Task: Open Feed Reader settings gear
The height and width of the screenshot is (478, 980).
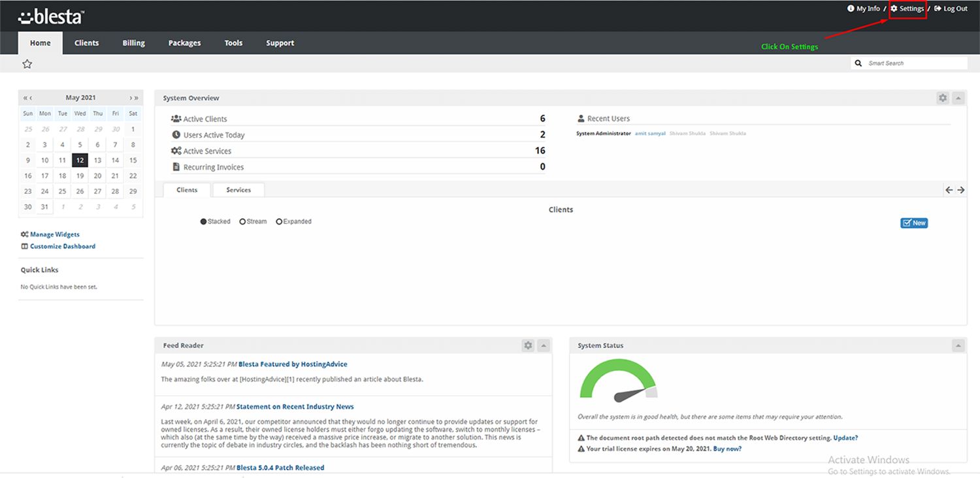Action: pos(528,345)
